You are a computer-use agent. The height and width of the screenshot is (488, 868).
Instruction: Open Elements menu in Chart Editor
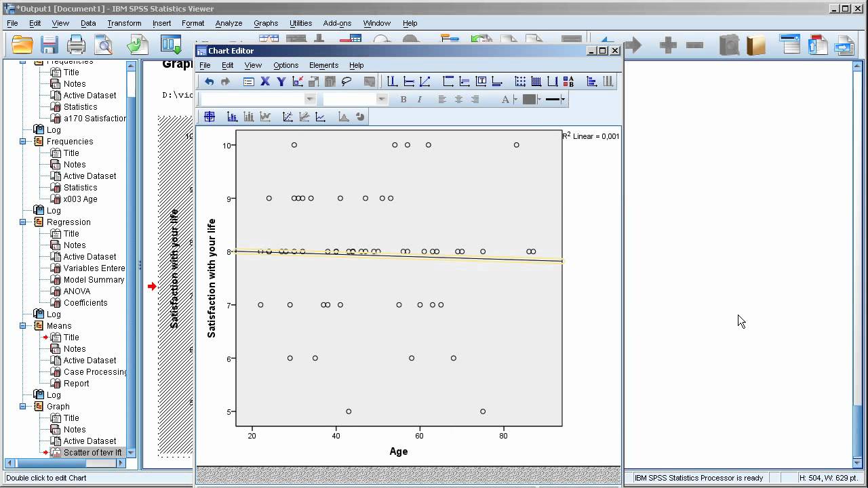tap(323, 65)
